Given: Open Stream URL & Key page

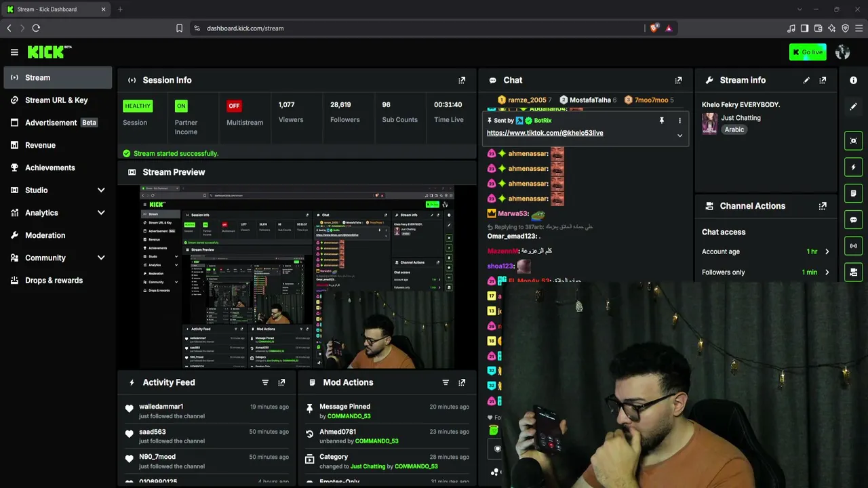Looking at the screenshot, I should tap(58, 100).
